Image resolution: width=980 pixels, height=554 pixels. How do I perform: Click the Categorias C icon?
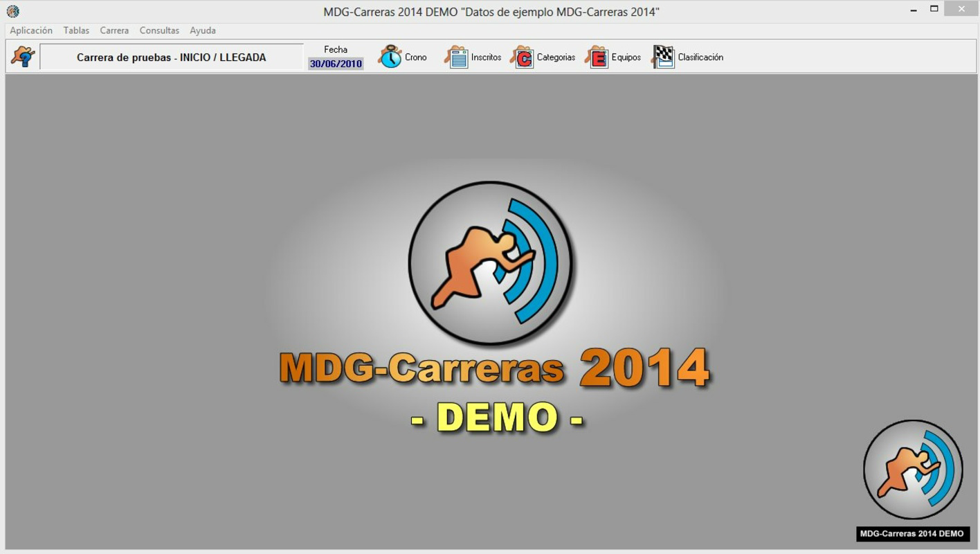(x=522, y=57)
